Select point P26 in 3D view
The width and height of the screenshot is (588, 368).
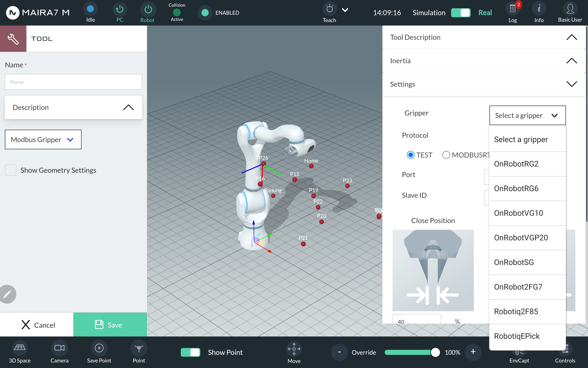pyautogui.click(x=264, y=163)
